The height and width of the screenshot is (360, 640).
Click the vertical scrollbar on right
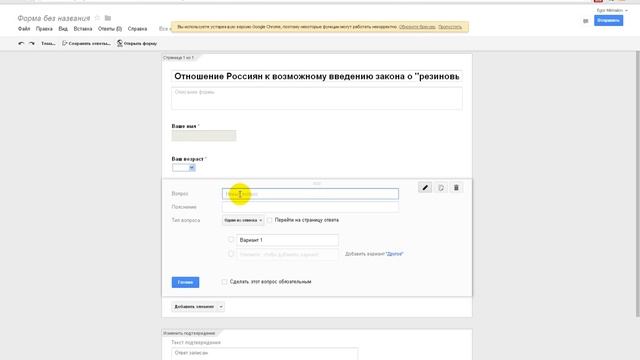[638, 184]
